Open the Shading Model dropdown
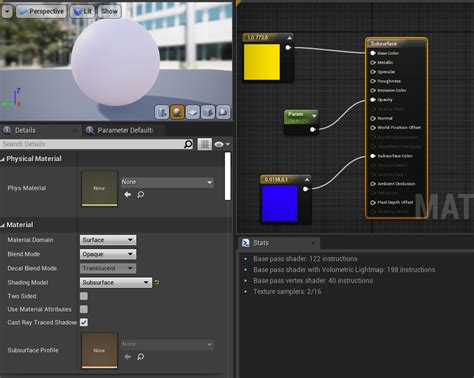This screenshot has width=474, height=378. 116,283
